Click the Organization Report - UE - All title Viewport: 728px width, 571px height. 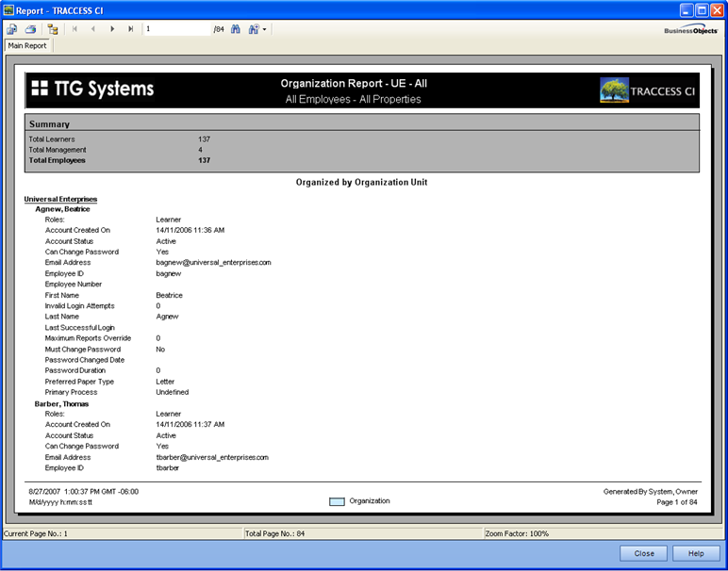pos(354,84)
